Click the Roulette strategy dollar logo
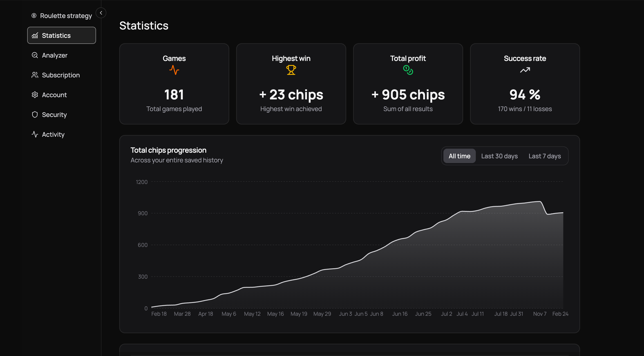The width and height of the screenshot is (644, 356). click(x=34, y=15)
